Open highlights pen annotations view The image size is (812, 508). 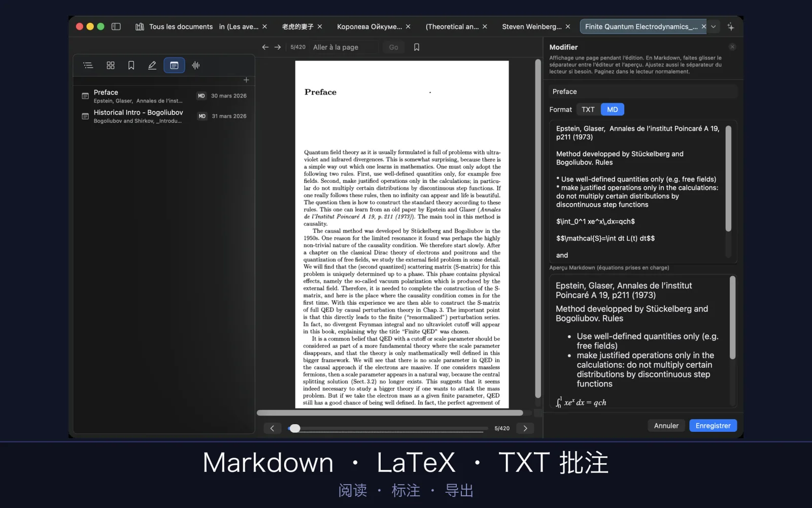pyautogui.click(x=152, y=65)
